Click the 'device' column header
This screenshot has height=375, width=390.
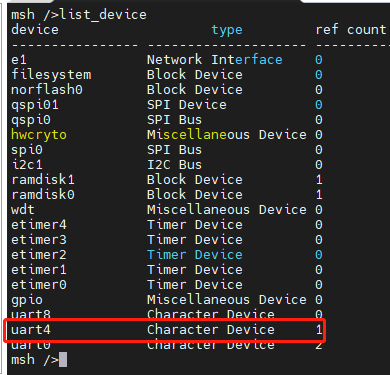coord(35,30)
